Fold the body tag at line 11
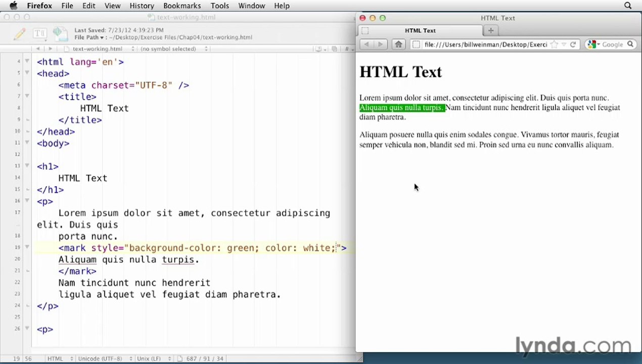 [27, 143]
